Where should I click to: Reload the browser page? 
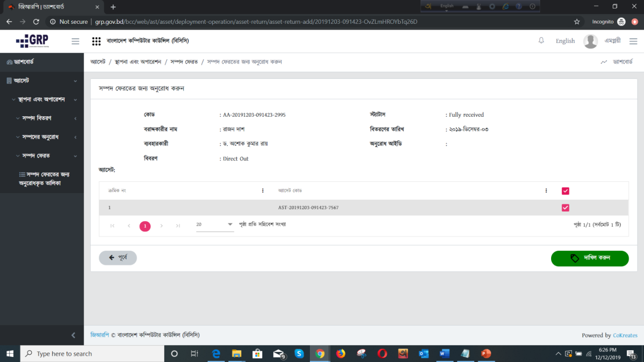pos(36,22)
